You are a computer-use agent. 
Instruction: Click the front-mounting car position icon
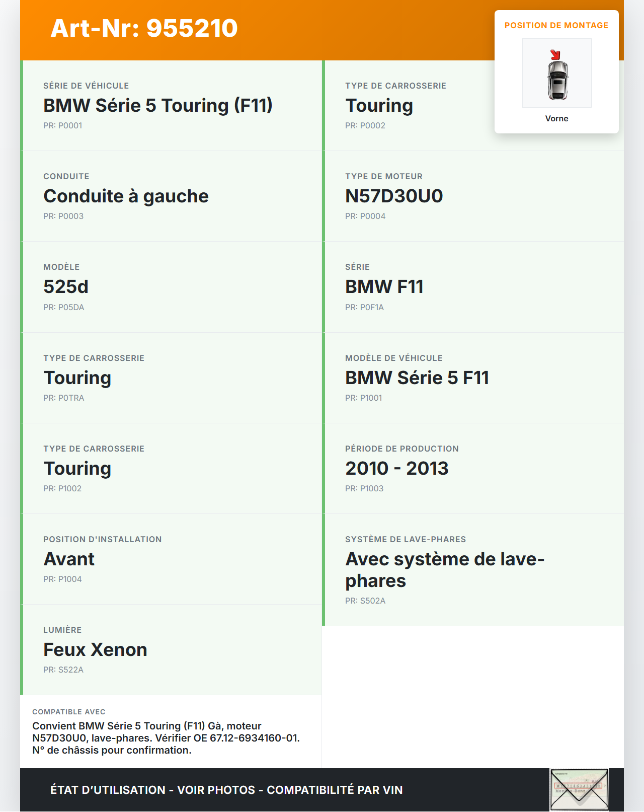point(557,73)
